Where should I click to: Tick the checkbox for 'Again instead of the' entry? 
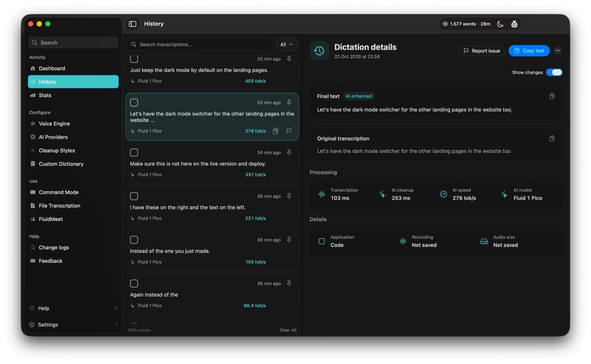[x=134, y=283]
